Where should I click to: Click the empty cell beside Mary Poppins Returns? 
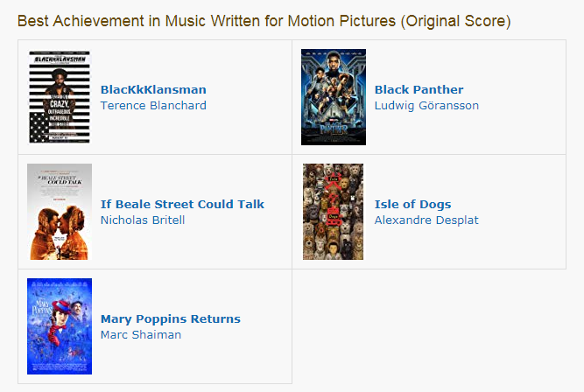coord(429,326)
